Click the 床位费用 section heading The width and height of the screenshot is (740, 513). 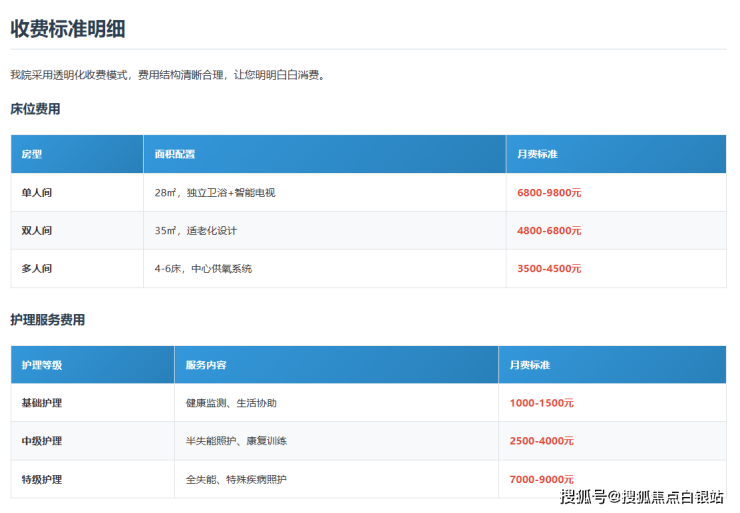(x=35, y=109)
